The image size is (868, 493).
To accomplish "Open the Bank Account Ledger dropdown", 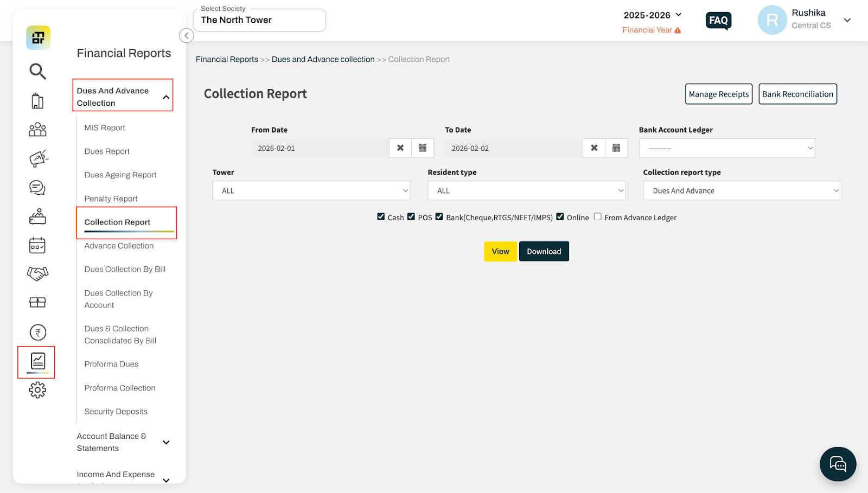I will pos(726,148).
